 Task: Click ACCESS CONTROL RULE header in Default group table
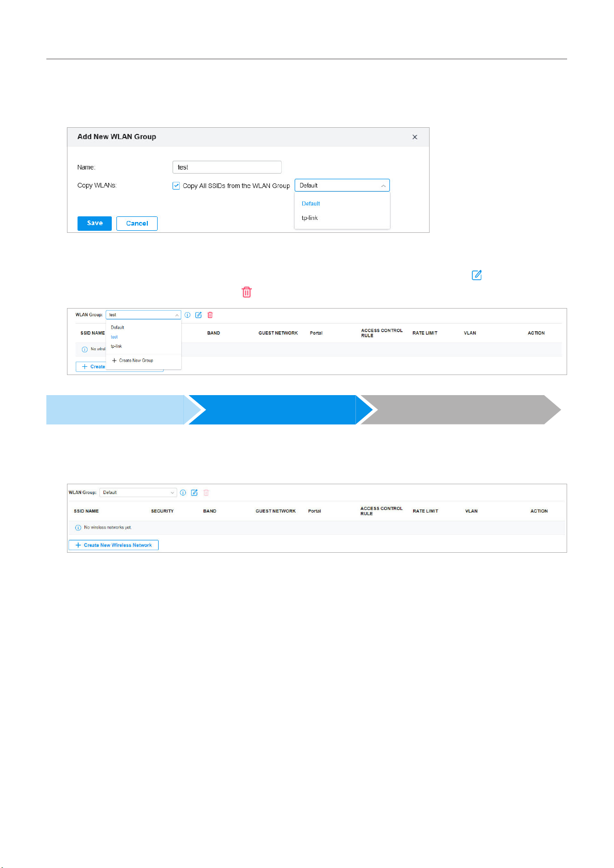(x=382, y=511)
